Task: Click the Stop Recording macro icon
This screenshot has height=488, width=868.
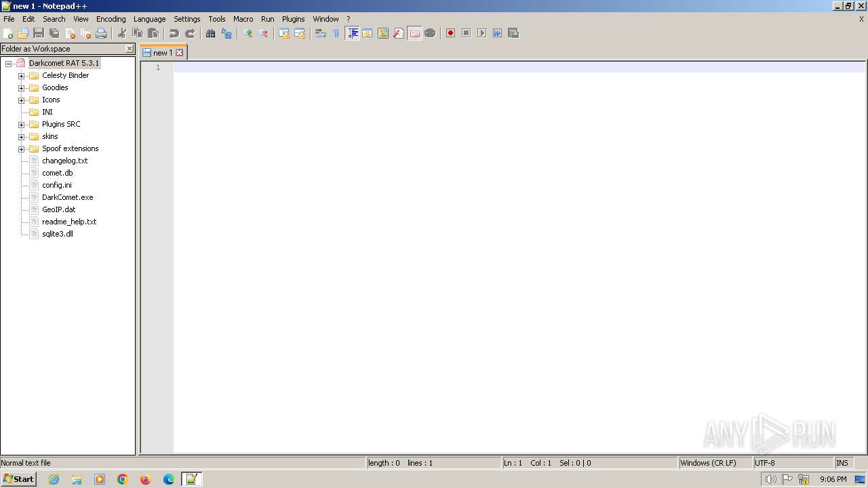Action: [466, 33]
